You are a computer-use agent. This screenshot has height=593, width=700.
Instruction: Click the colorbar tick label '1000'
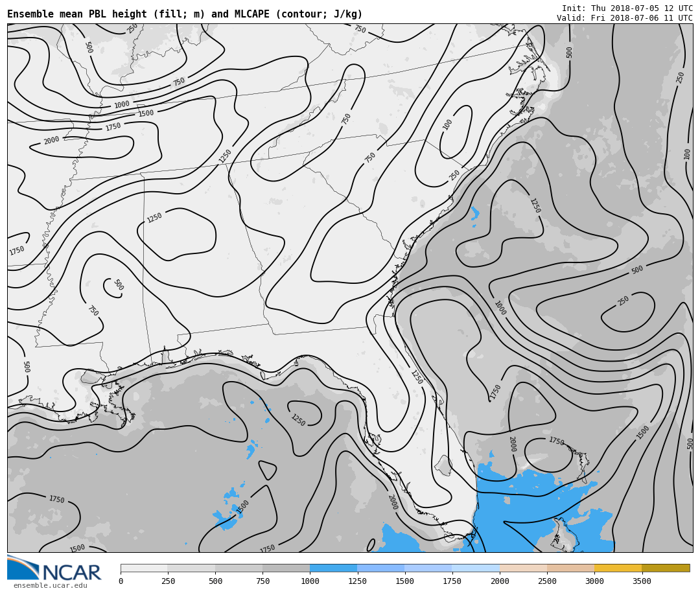click(310, 581)
